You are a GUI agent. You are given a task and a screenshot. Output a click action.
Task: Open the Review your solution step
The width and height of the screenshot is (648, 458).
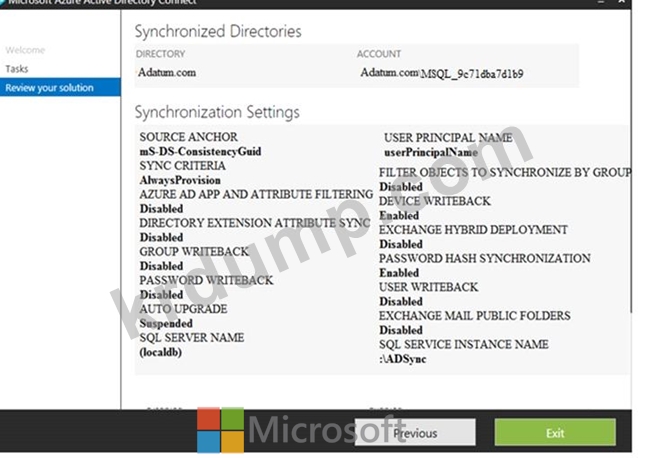coord(60,88)
